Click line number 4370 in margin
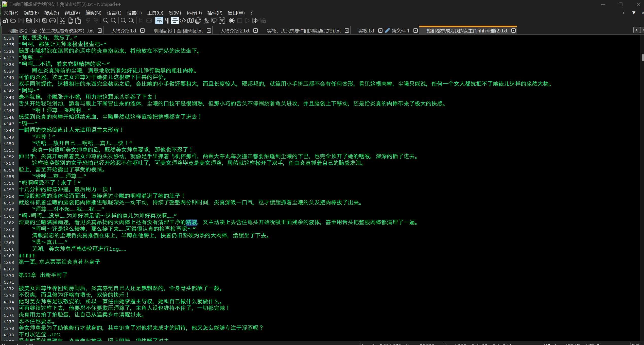This screenshot has width=644, height=345. 9,275
